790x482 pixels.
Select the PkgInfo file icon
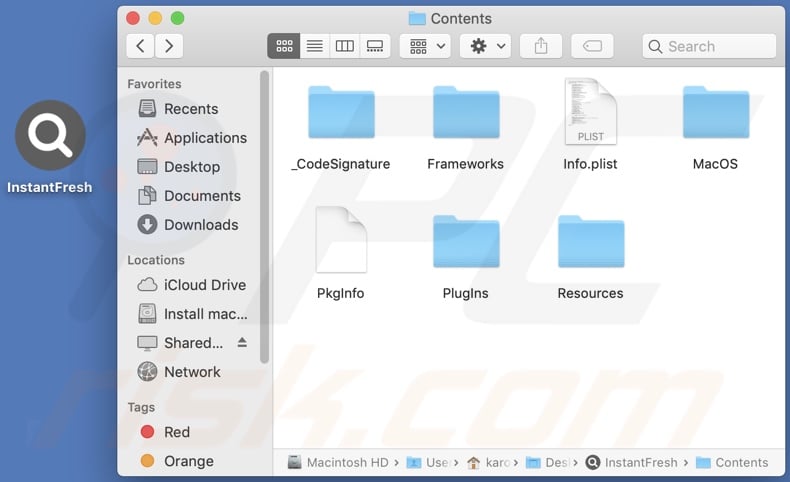[x=341, y=240]
